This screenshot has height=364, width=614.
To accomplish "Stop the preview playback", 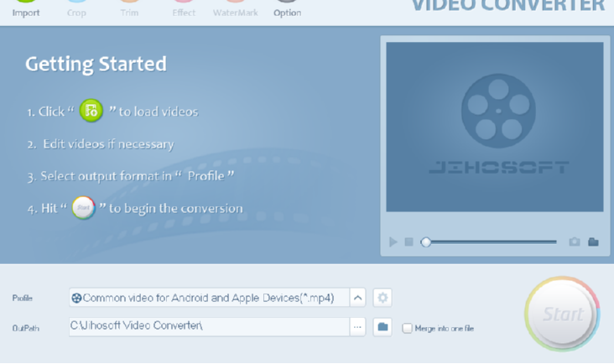I will pos(408,242).
